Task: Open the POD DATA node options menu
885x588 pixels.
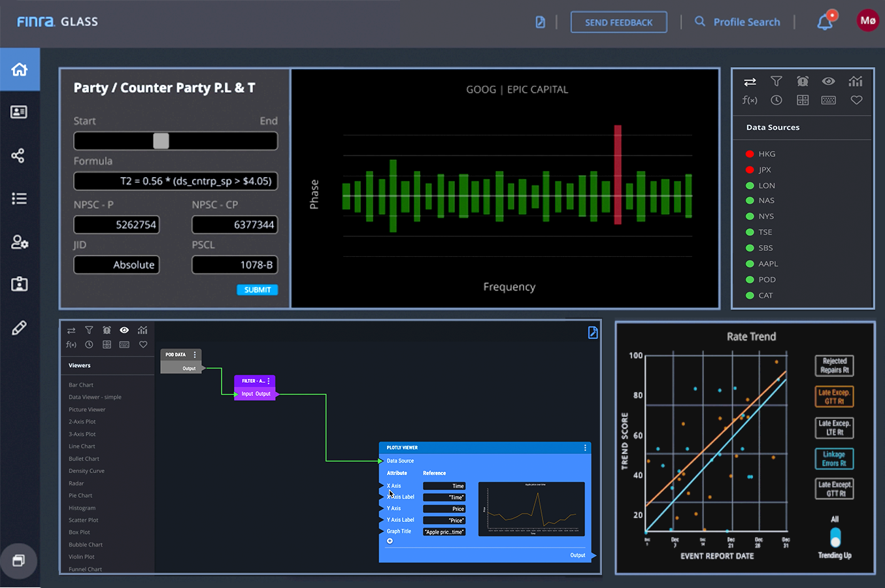Action: pyautogui.click(x=195, y=355)
